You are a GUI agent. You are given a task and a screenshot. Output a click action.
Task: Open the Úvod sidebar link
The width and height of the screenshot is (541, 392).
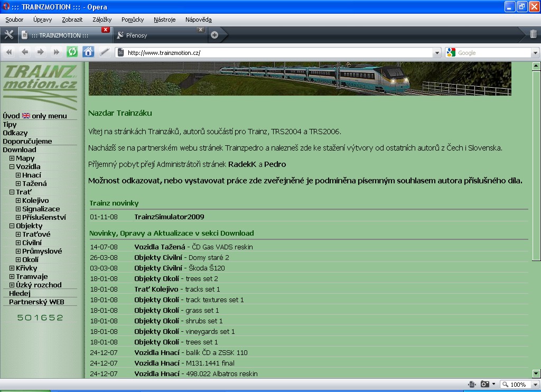(x=12, y=116)
